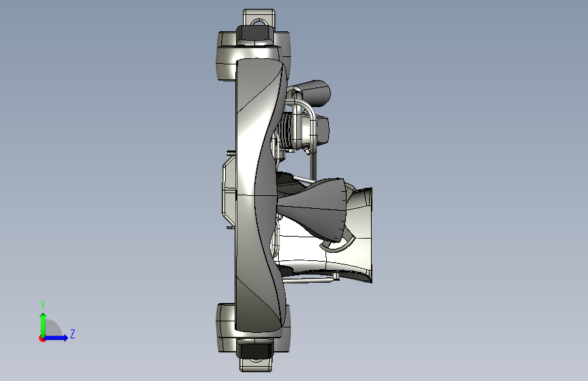Click the blue Z axis arrow of the triad

tap(56, 338)
